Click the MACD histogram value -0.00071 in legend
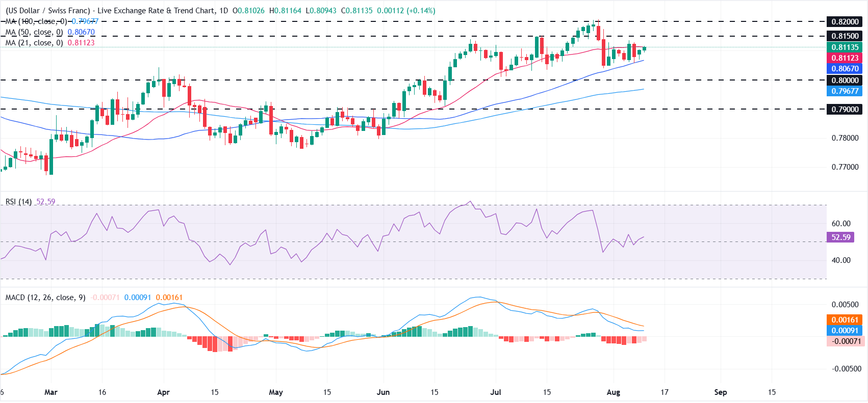The width and height of the screenshot is (868, 403). coord(105,298)
